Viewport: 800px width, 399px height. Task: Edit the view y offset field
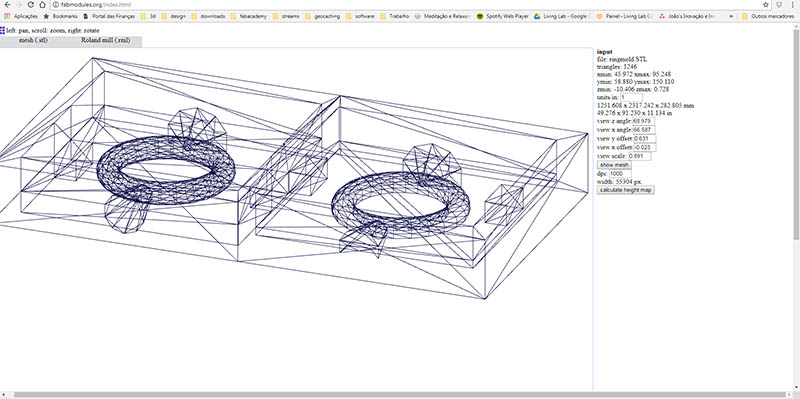(x=645, y=139)
